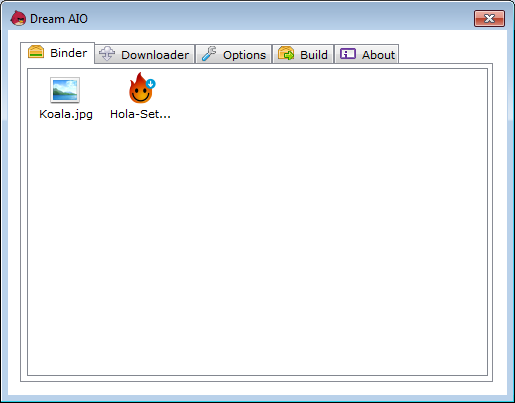Click the Koala landscape thumbnail picture

click(65, 90)
